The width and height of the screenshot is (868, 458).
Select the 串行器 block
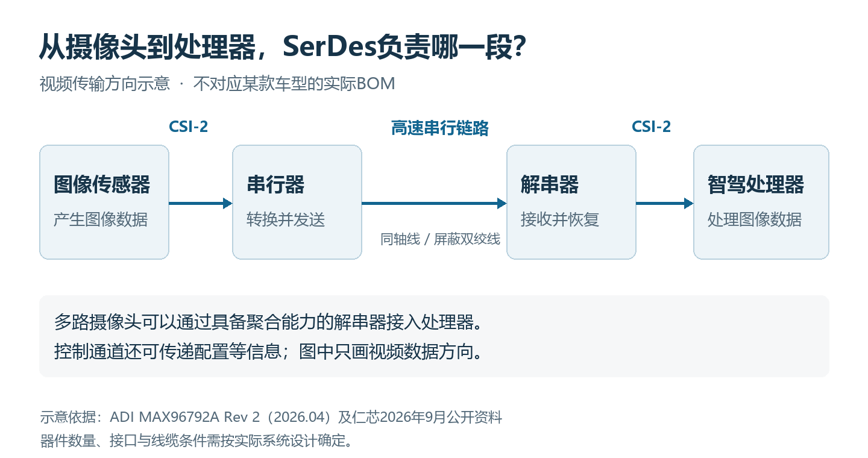(297, 202)
